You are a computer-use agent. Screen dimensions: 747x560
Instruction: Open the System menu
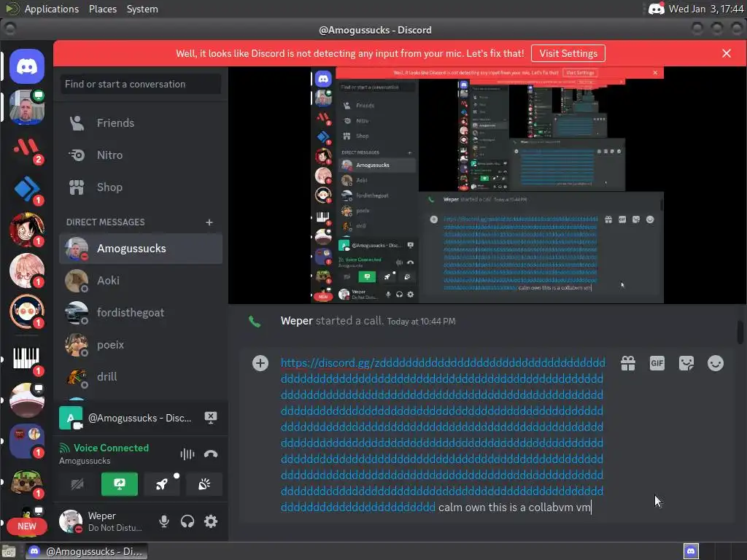coord(142,9)
